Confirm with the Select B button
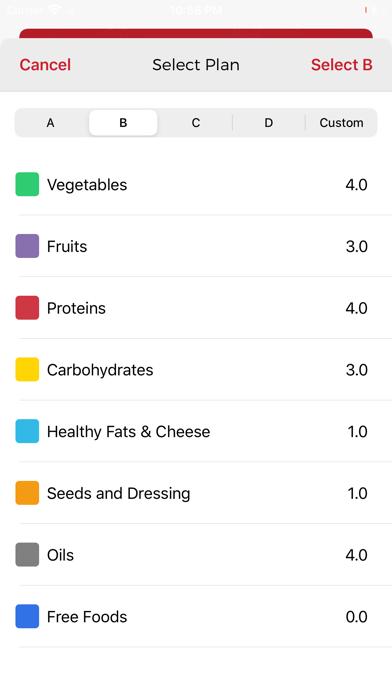Viewport: 392px width, 696px height. pos(341,65)
